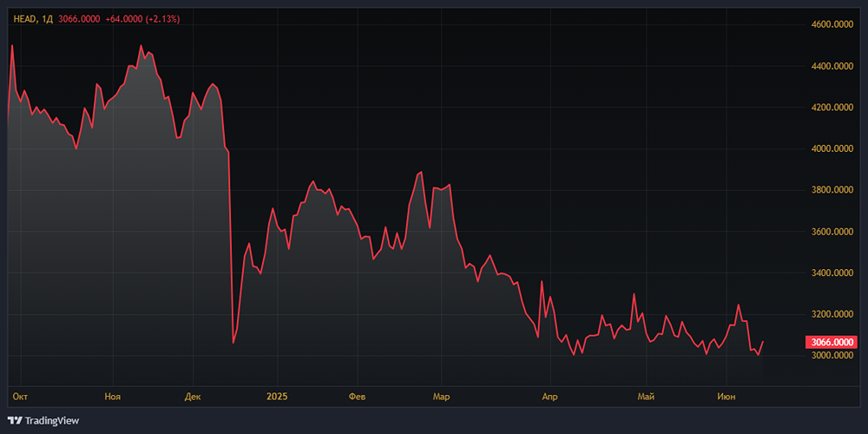Click the 1Д interval label
This screenshot has height=434, width=868.
tap(47, 19)
